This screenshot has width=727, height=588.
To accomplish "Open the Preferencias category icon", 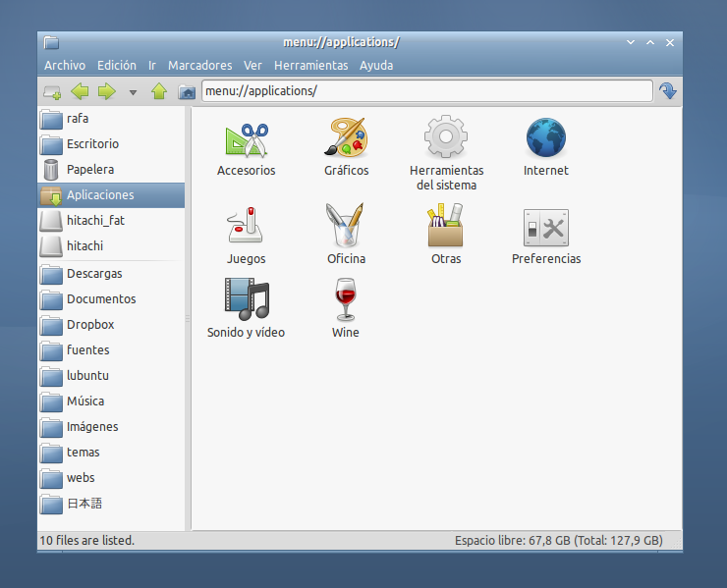I will 545,228.
